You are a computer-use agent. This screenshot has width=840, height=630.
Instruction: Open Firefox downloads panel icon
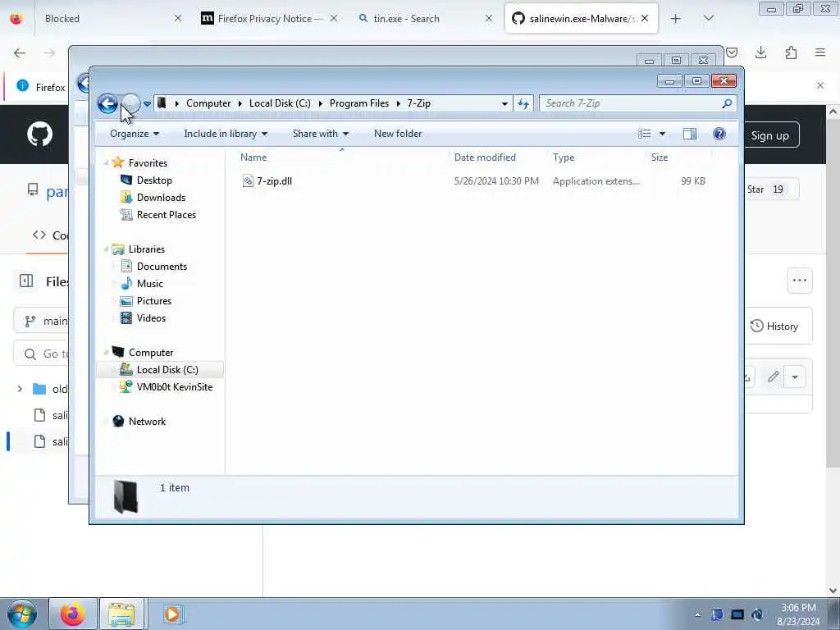(760, 52)
